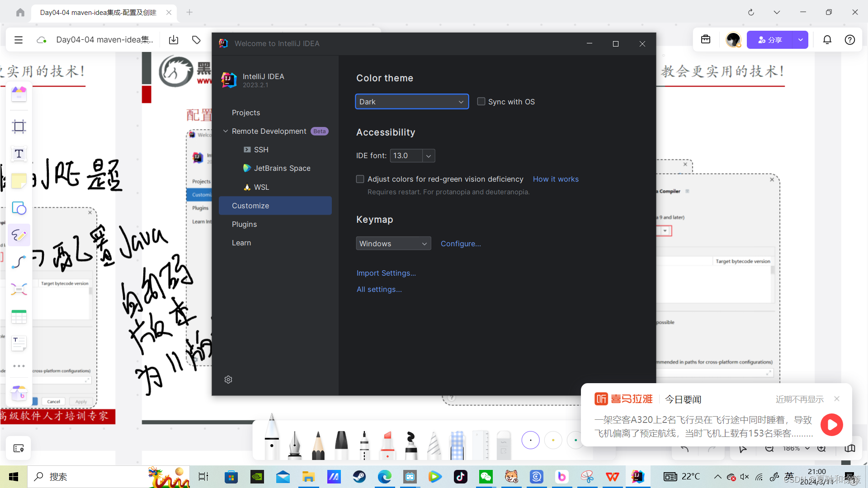Open the help question mark icon
The image size is (868, 488).
850,40
